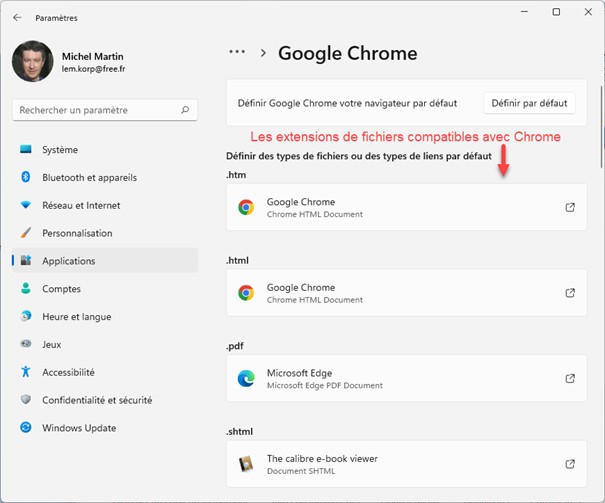Image resolution: width=605 pixels, height=503 pixels.
Task: Select Réseau et Internet in sidebar
Action: click(81, 205)
